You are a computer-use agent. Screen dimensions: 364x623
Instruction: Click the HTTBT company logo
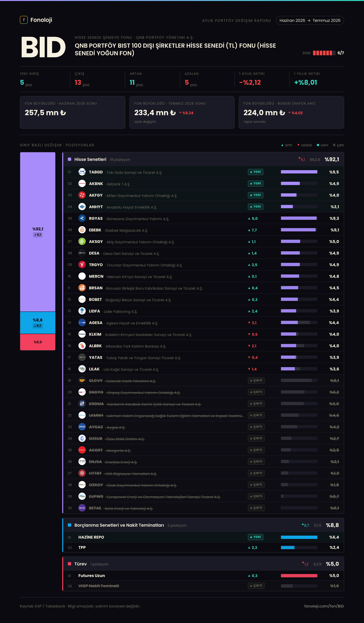click(82, 473)
